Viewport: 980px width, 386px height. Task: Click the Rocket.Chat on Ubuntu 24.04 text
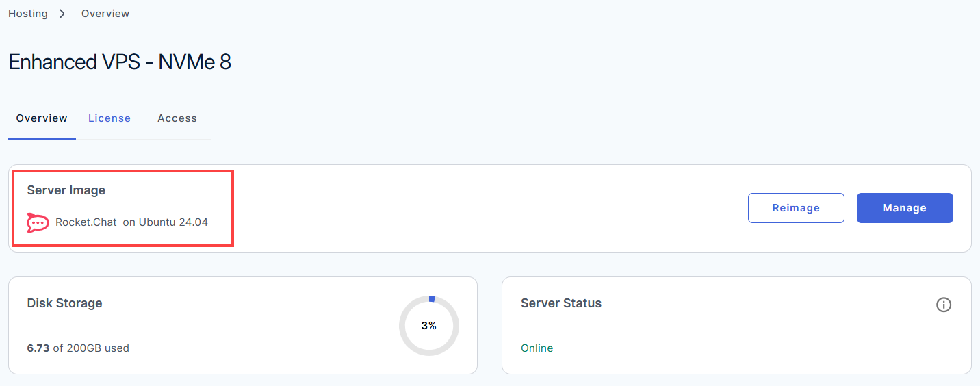131,222
